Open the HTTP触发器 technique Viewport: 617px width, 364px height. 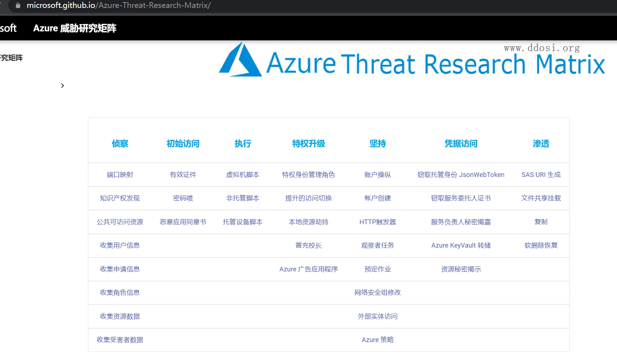[378, 222]
